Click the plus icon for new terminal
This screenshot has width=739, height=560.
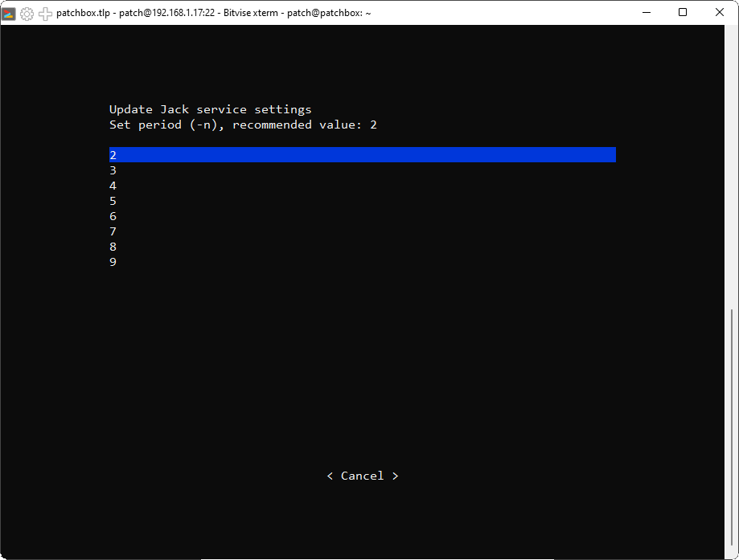45,13
